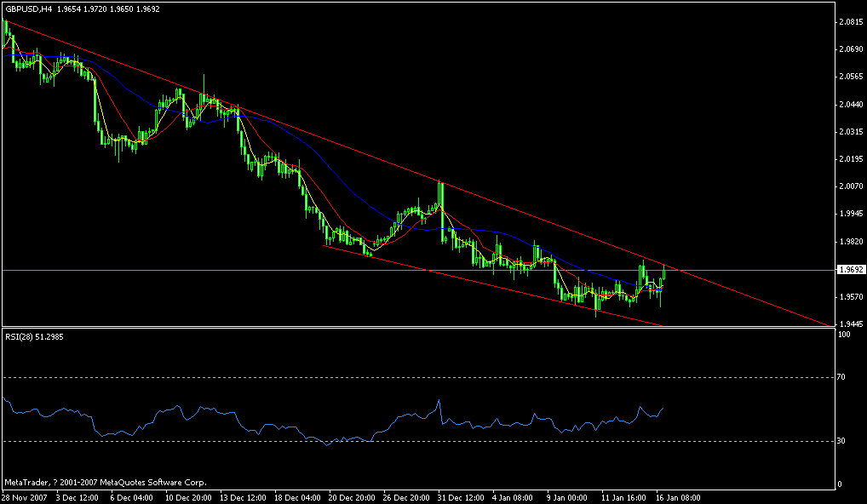The width and height of the screenshot is (867, 504).
Task: Click the dashed RSI 70 level line
Action: click(x=418, y=377)
